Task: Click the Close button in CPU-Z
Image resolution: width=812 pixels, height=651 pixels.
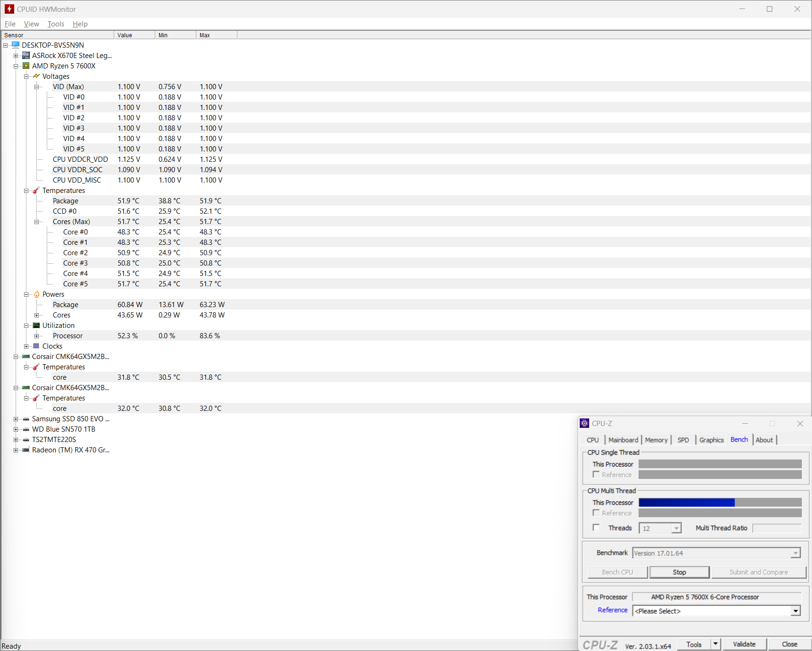Action: click(x=789, y=644)
